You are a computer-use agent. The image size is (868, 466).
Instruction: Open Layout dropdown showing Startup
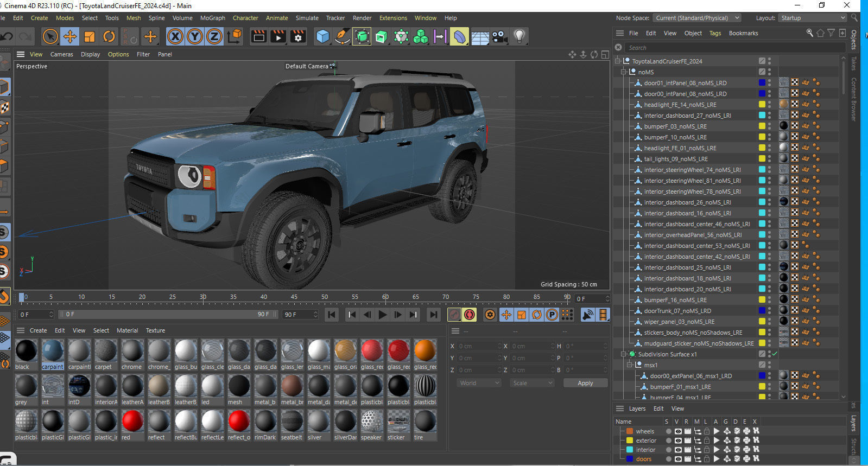pyautogui.click(x=813, y=18)
